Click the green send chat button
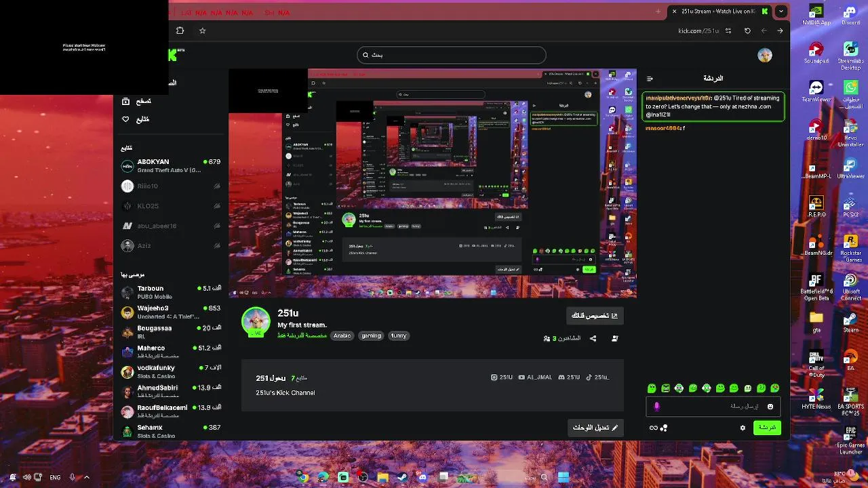Viewport: 868px width, 488px height. [x=767, y=428]
